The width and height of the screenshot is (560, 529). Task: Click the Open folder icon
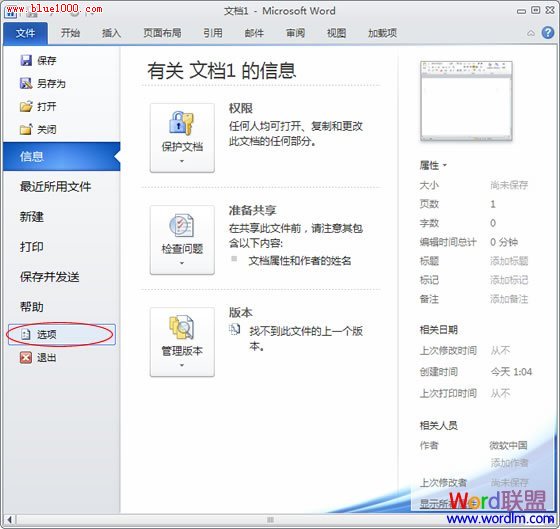point(26,106)
